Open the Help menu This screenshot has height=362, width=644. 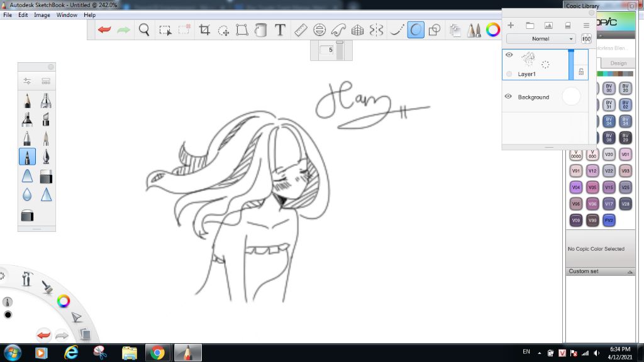click(x=89, y=15)
